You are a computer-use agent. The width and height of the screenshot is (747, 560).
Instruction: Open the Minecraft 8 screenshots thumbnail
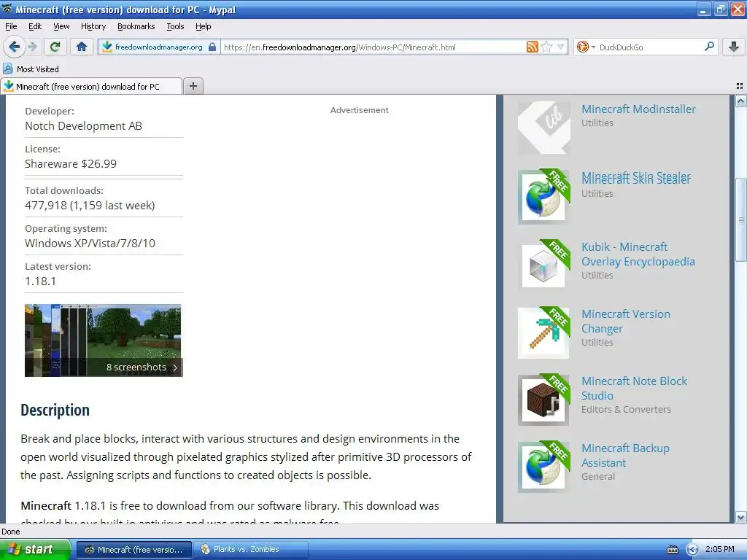[104, 341]
